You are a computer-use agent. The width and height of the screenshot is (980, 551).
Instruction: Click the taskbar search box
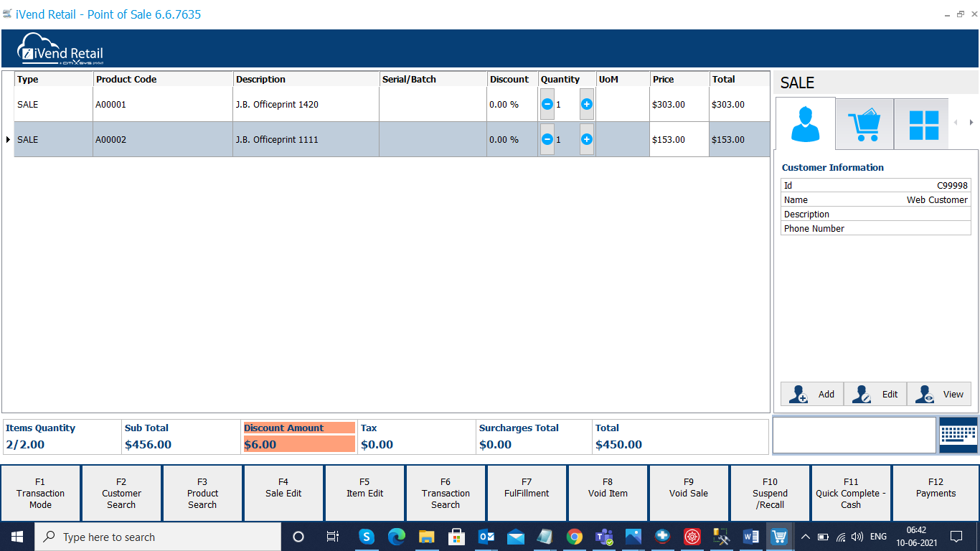157,537
